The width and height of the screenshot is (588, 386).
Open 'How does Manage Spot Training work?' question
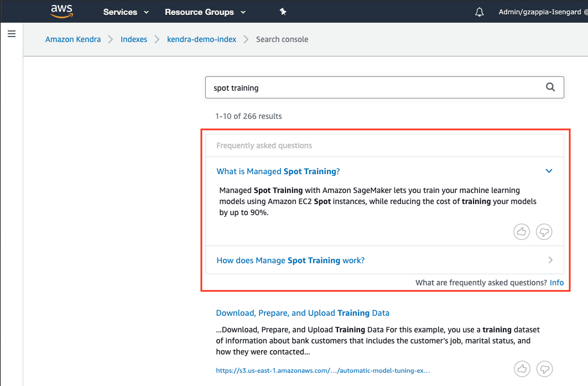point(290,260)
